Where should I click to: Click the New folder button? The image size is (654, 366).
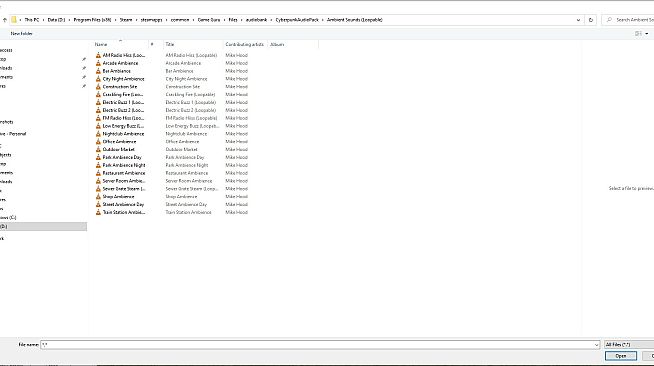click(22, 33)
